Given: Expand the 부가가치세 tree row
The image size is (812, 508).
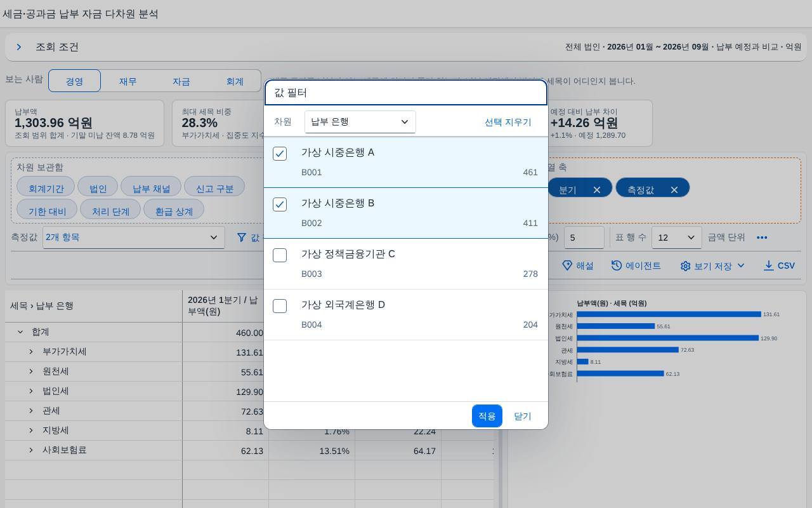Looking at the screenshot, I should tap(31, 351).
